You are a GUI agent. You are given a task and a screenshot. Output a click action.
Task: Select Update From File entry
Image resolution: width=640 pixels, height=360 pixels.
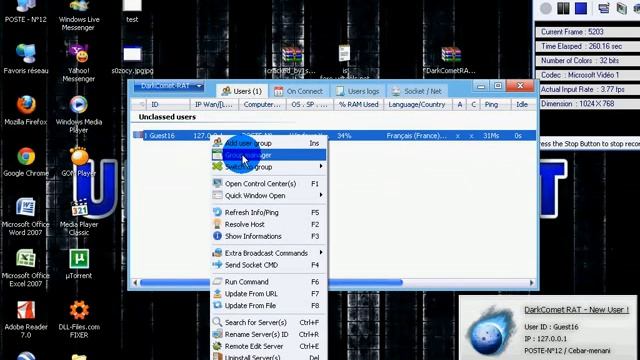tap(269, 305)
